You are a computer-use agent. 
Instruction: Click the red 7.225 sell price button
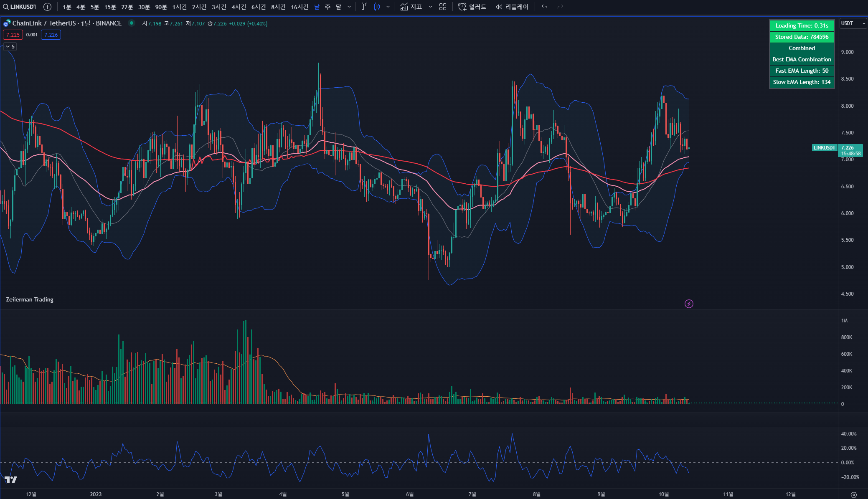(13, 35)
